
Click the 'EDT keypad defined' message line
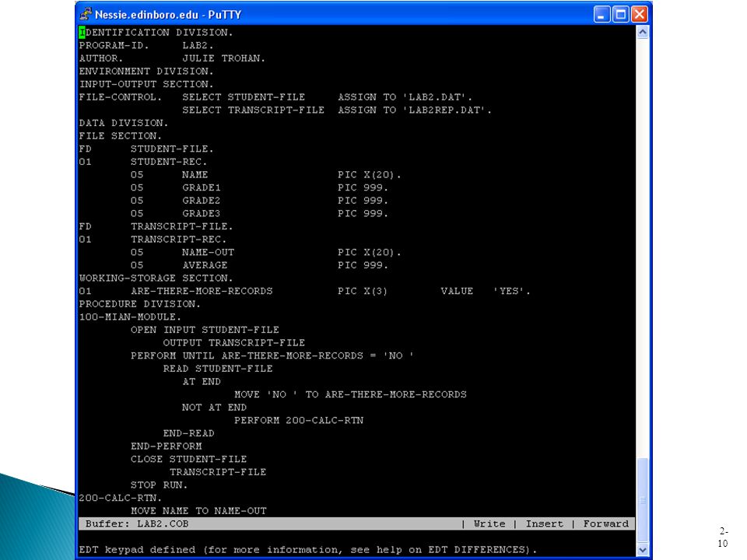308,550
